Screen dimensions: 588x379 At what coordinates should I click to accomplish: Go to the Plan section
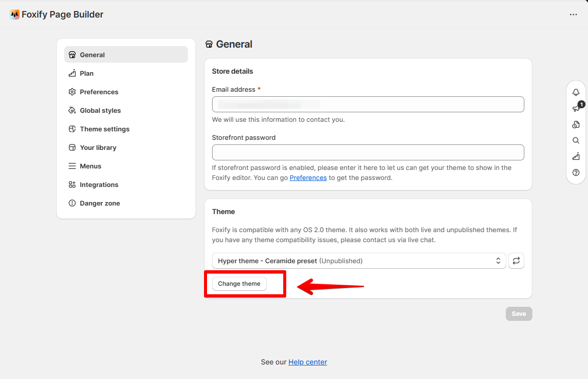point(126,74)
